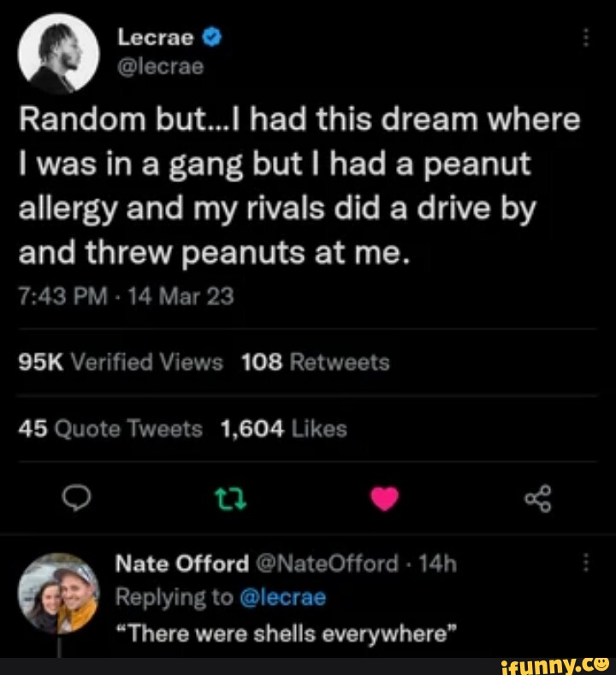Open Nate Offord reply's three-dot menu
Screen dimensions: 616x675
coord(586,563)
